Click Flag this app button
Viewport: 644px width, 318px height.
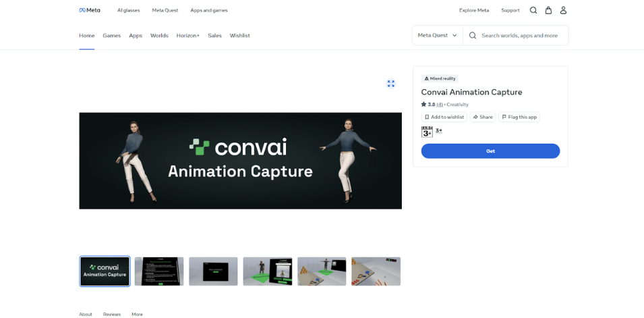point(519,117)
